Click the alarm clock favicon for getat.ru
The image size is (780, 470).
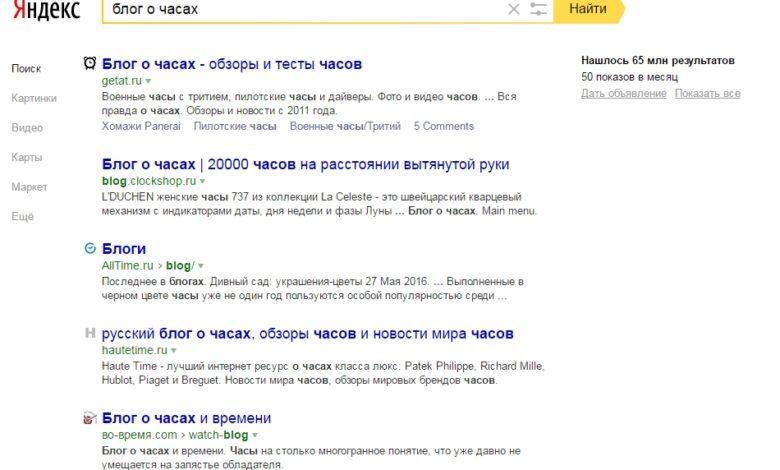pos(90,63)
